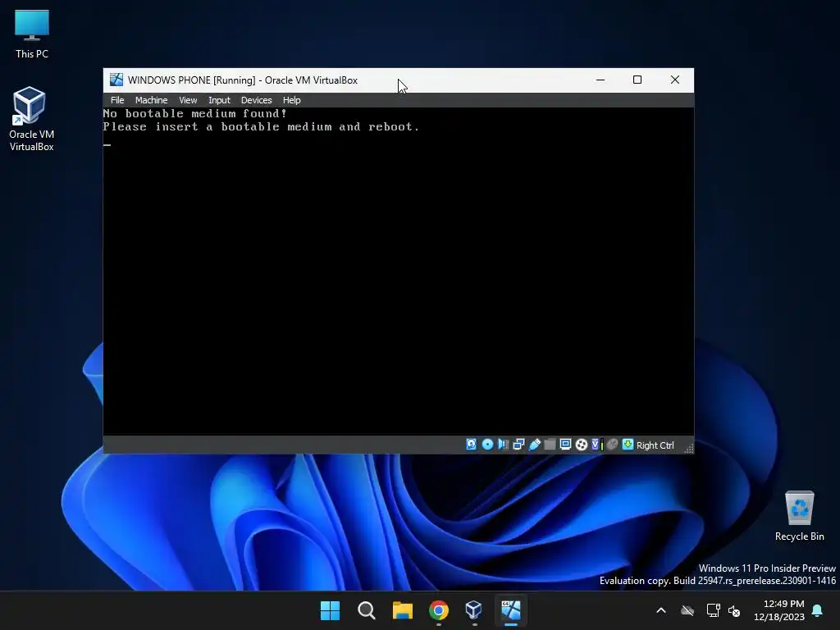840x630 pixels.
Task: Click the display settings indicator
Action: pos(565,444)
